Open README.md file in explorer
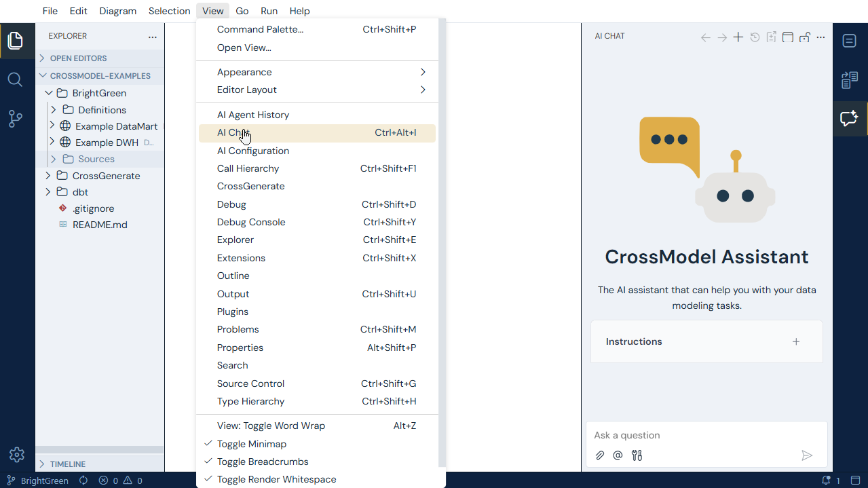The width and height of the screenshot is (868, 488). (x=99, y=225)
